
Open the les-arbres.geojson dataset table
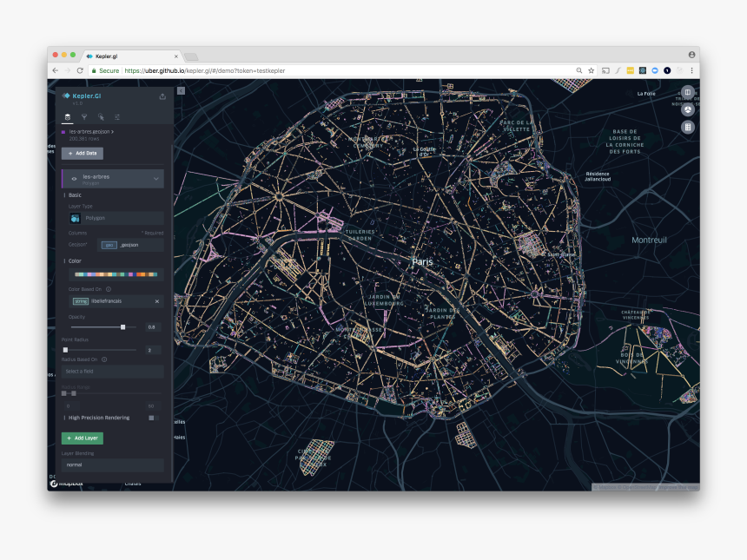click(91, 131)
